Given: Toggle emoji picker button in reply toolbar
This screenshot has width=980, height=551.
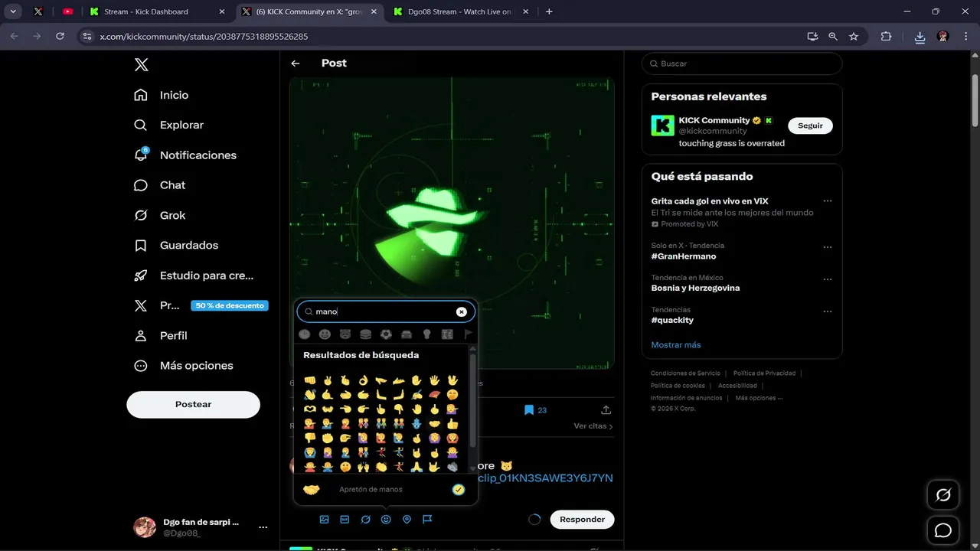Looking at the screenshot, I should coord(386,519).
